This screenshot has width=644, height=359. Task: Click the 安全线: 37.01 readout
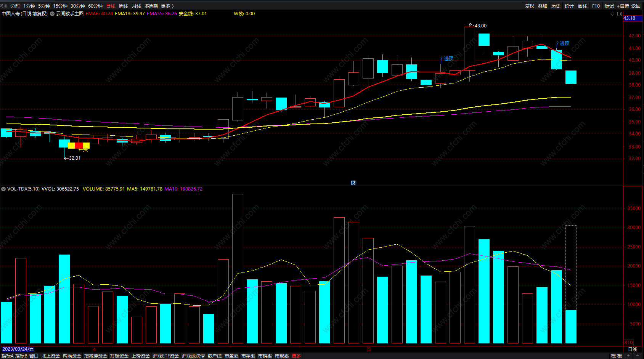193,14
